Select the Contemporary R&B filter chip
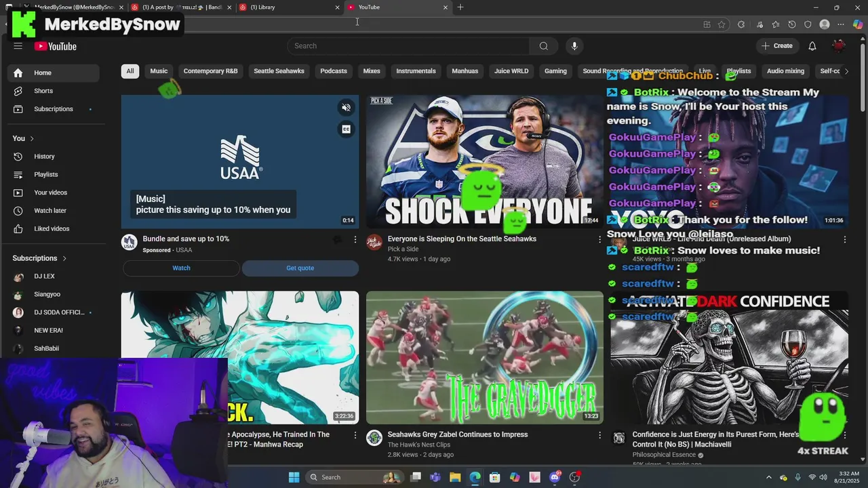868x488 pixels. (x=210, y=71)
